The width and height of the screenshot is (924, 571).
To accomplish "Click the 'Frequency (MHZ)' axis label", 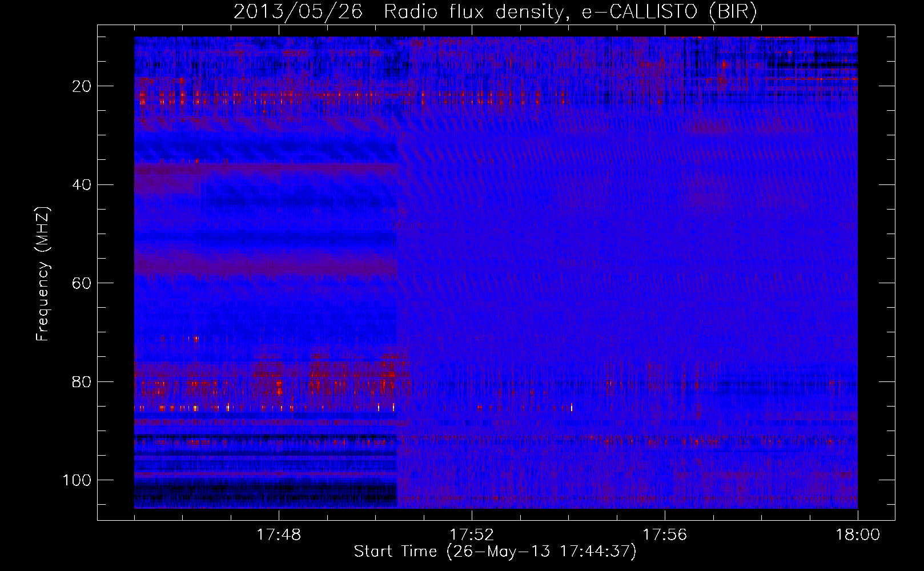I will pyautogui.click(x=43, y=274).
